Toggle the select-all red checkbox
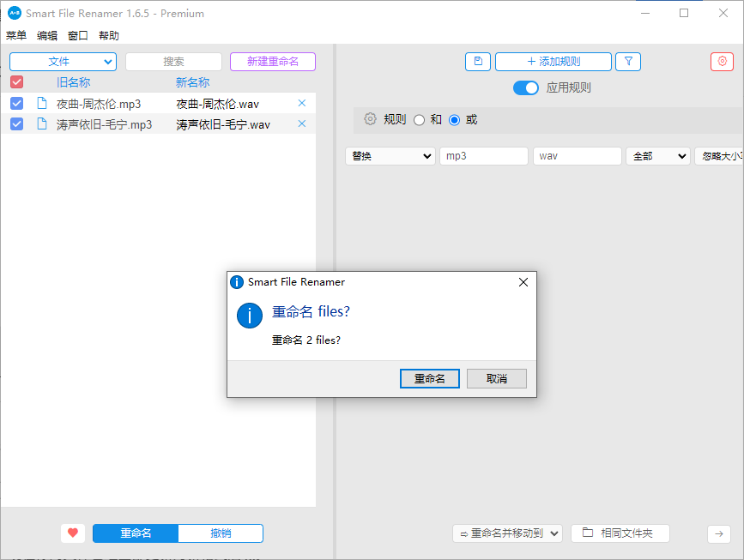Screen dimensions: 744x560 coord(16,82)
